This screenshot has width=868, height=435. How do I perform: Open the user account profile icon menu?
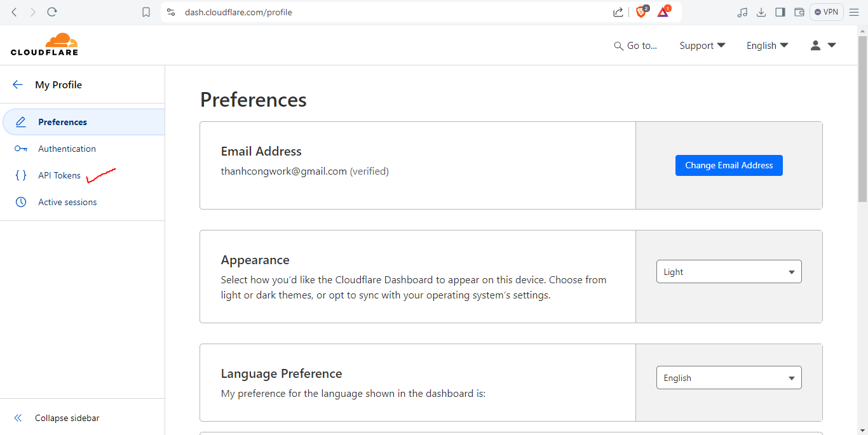pos(823,45)
